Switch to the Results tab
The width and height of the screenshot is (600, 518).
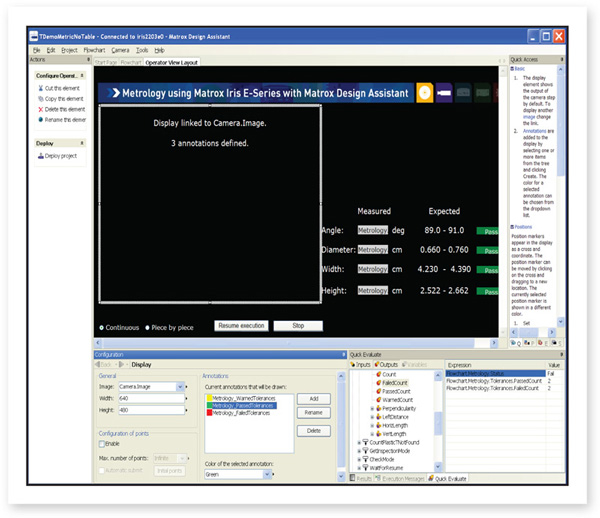[361, 479]
